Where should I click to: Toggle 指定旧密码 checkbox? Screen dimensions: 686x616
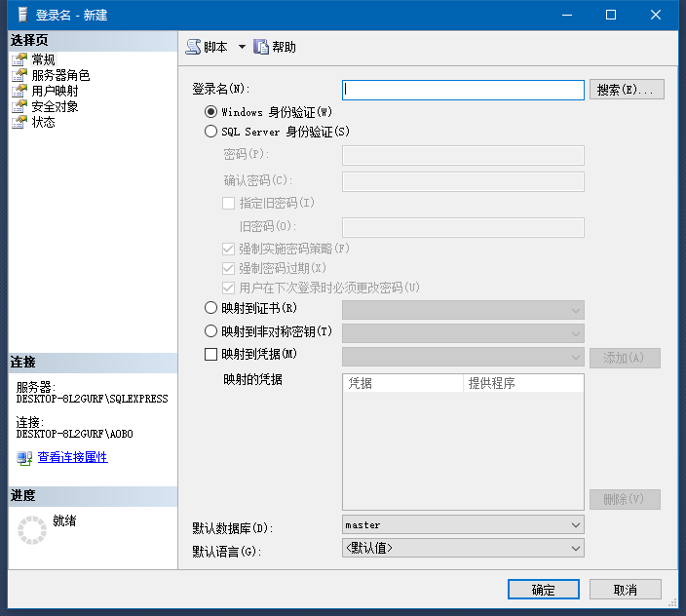(x=228, y=203)
